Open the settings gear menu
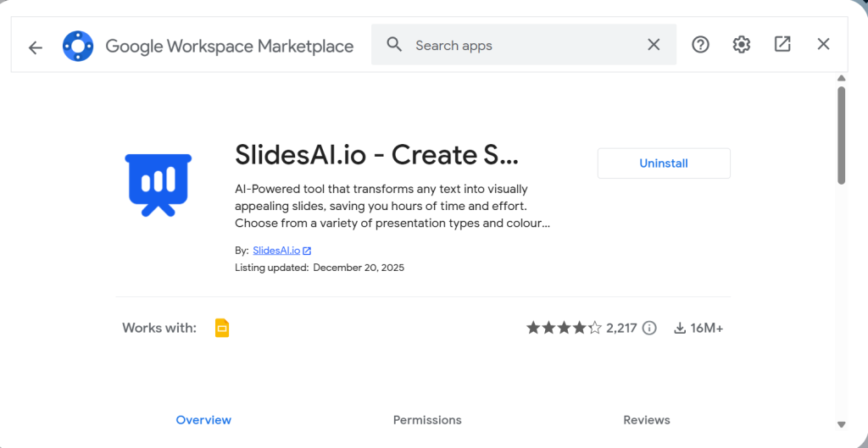Image resolution: width=868 pixels, height=448 pixels. [742, 45]
